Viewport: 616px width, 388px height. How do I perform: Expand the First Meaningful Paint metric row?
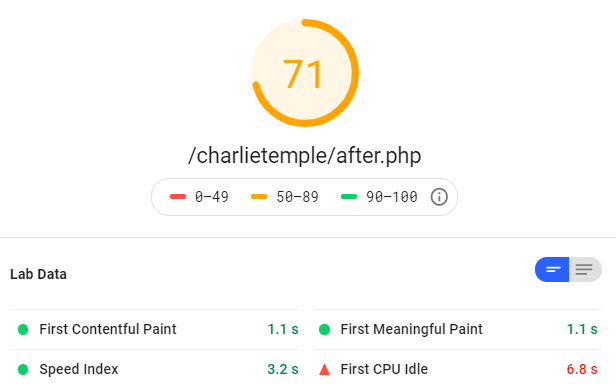458,329
